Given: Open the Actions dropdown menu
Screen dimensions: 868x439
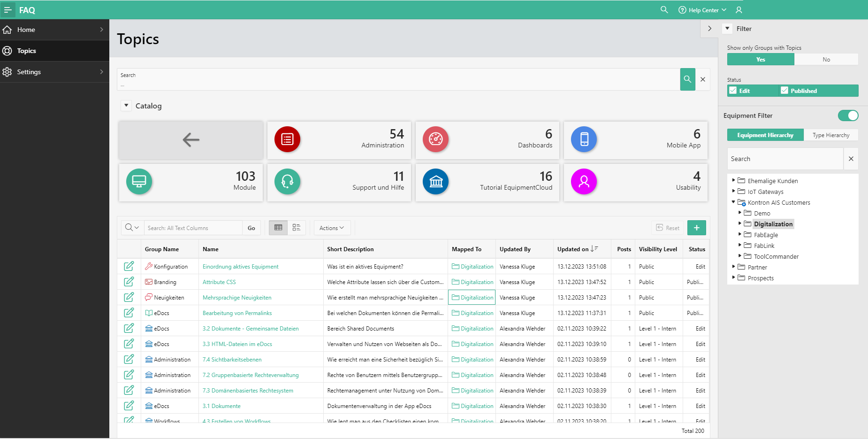Looking at the screenshot, I should [332, 228].
